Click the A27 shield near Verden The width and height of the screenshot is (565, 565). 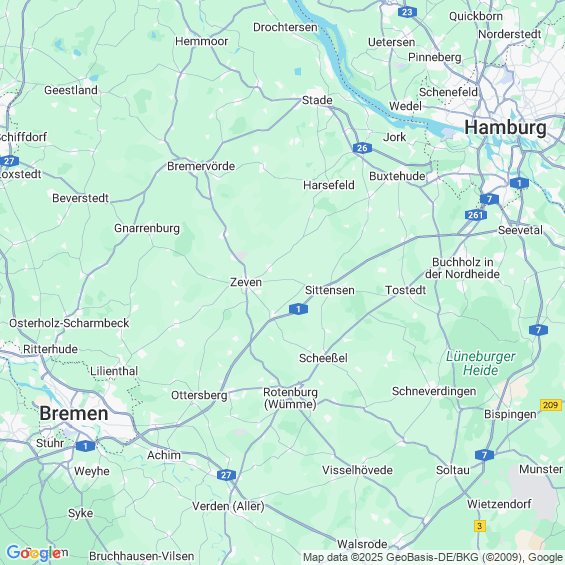tap(226, 475)
